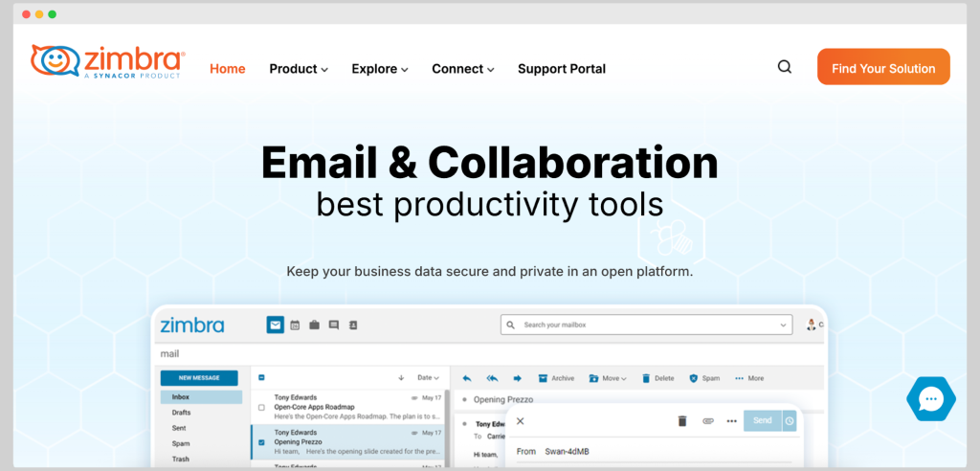Open the Calendar icon in Zimbra app bar
The image size is (980, 471).
[295, 325]
